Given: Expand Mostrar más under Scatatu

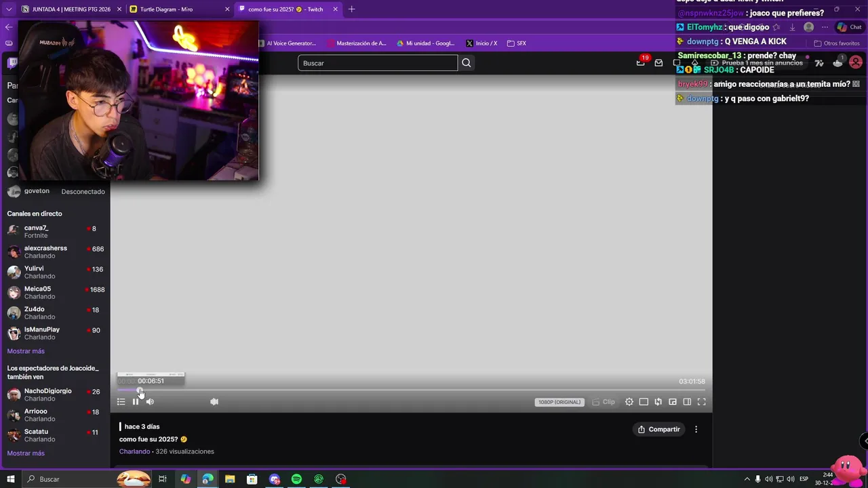Looking at the screenshot, I should (x=26, y=453).
